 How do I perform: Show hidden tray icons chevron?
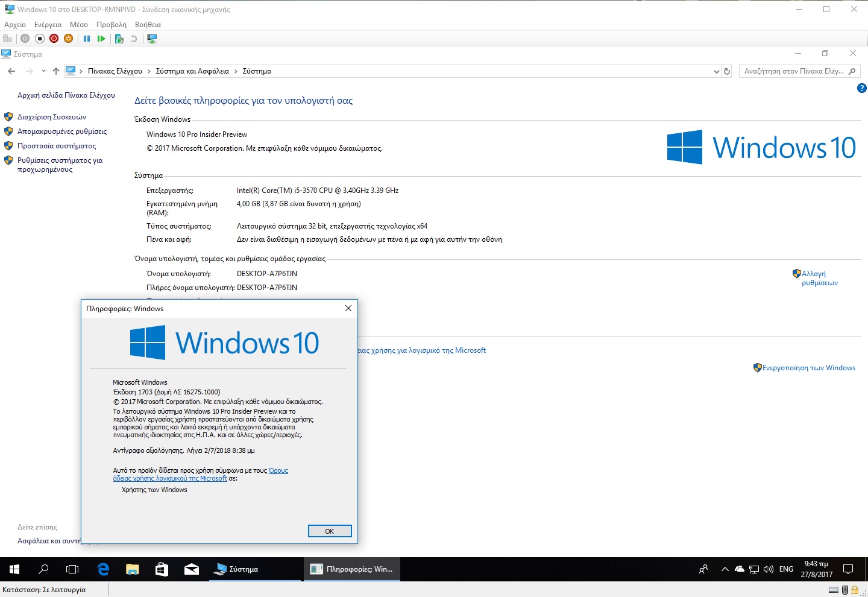725,569
